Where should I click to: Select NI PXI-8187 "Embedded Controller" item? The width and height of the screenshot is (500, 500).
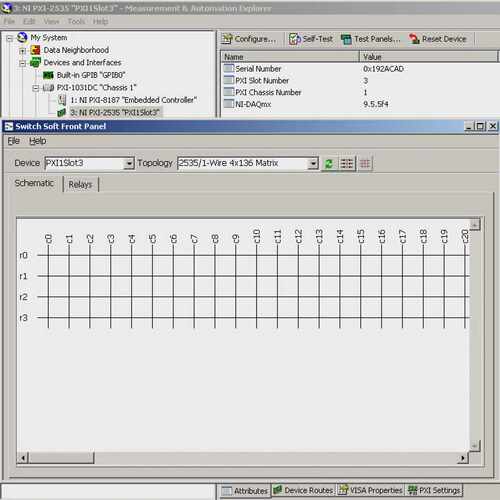133,100
